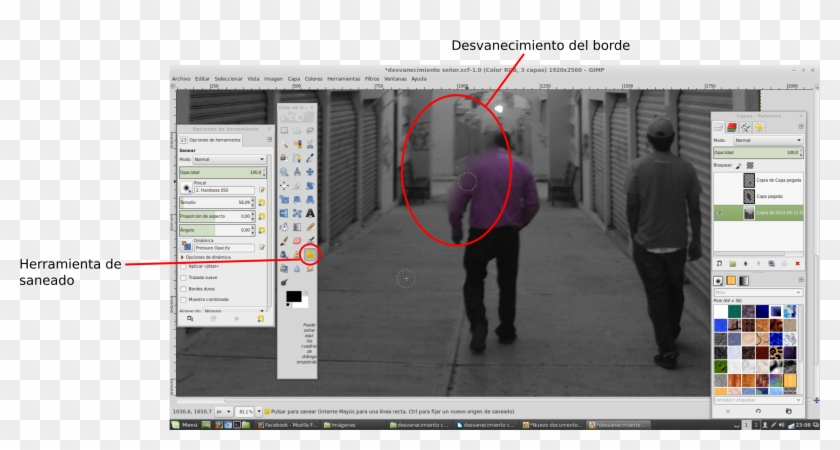
Task: Toggle visibility eye of Copia de 2014 layer
Action: [719, 213]
